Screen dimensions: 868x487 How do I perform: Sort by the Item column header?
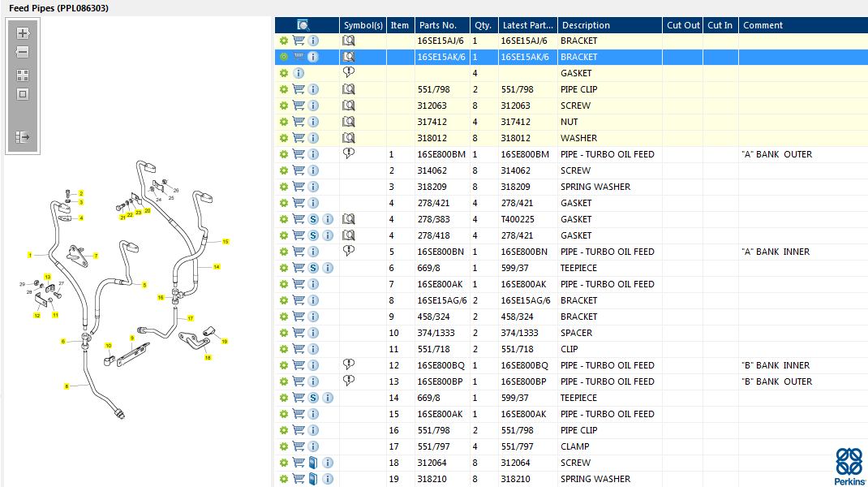400,25
